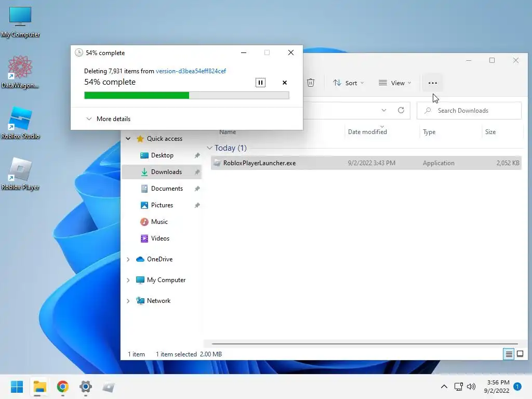Select RobloxPlayerLauncher.exe file

pos(366,163)
